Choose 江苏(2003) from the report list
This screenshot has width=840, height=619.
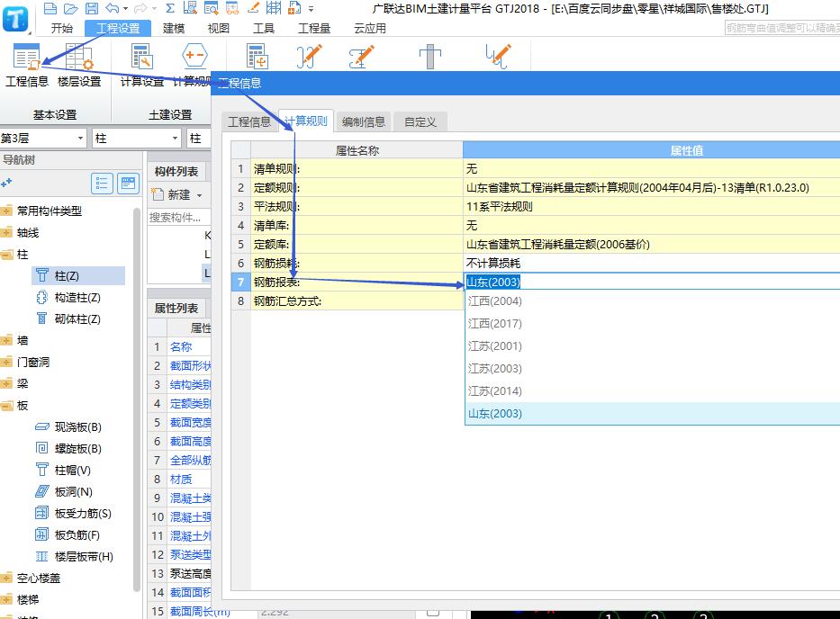(x=653, y=368)
